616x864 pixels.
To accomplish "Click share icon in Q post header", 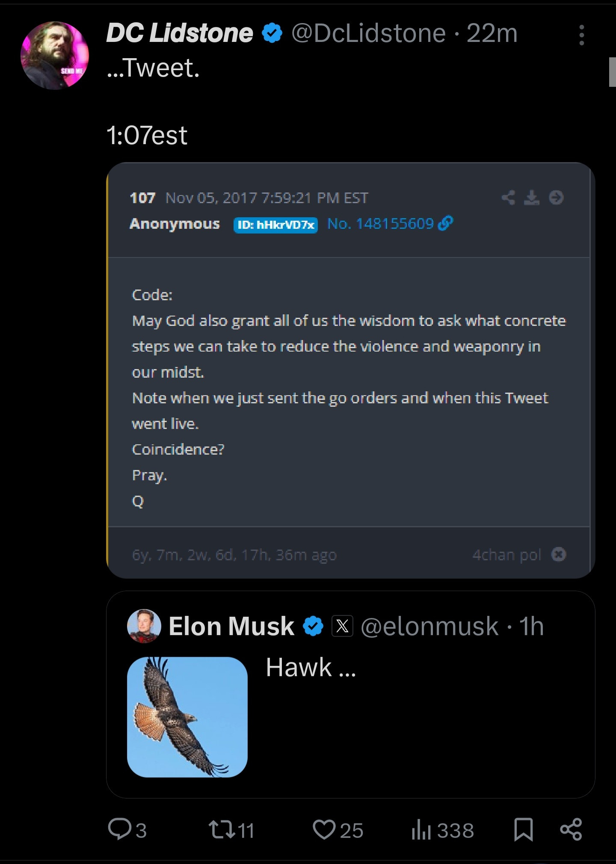I will [x=508, y=198].
